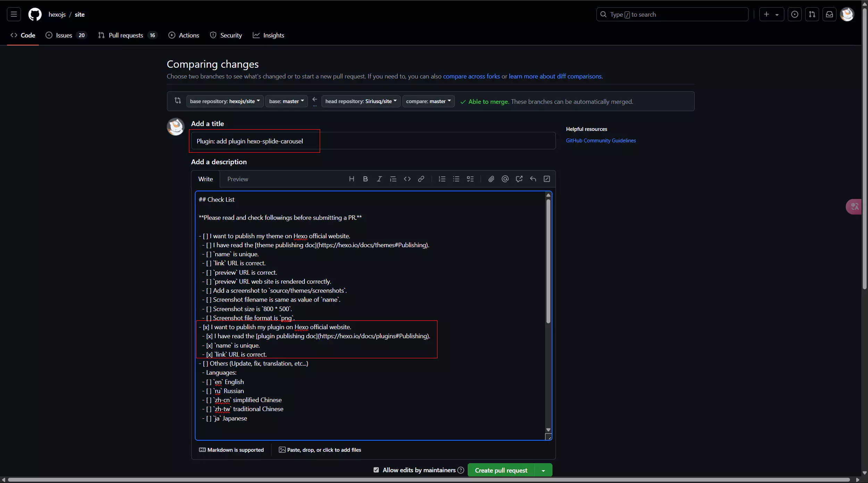Click the attach files paperclip icon

(491, 179)
